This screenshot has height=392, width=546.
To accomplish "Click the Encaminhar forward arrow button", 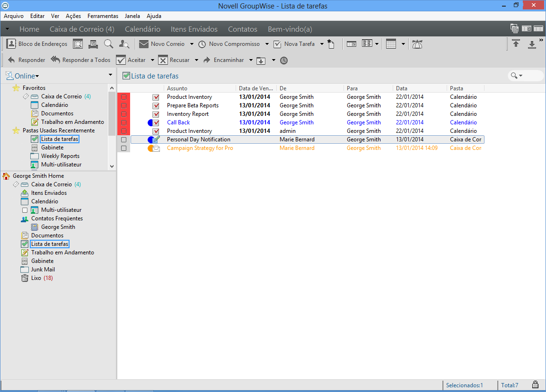I will click(x=223, y=60).
